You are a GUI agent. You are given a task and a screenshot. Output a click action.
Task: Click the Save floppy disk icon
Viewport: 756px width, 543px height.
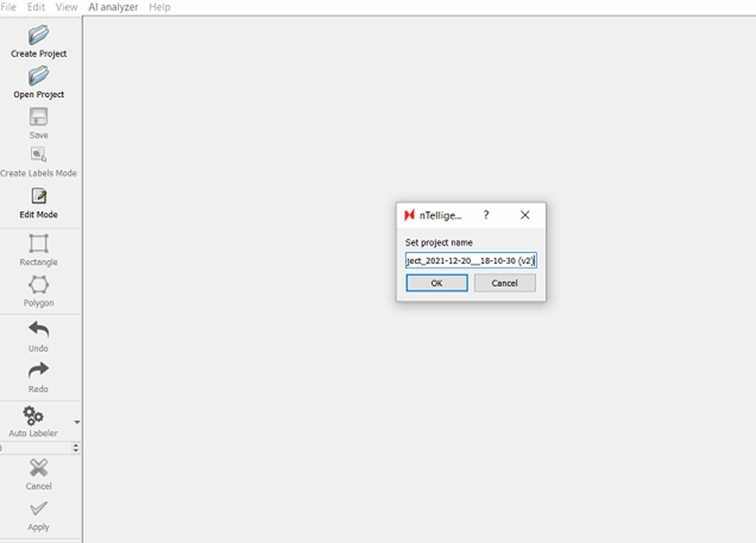pos(39,118)
